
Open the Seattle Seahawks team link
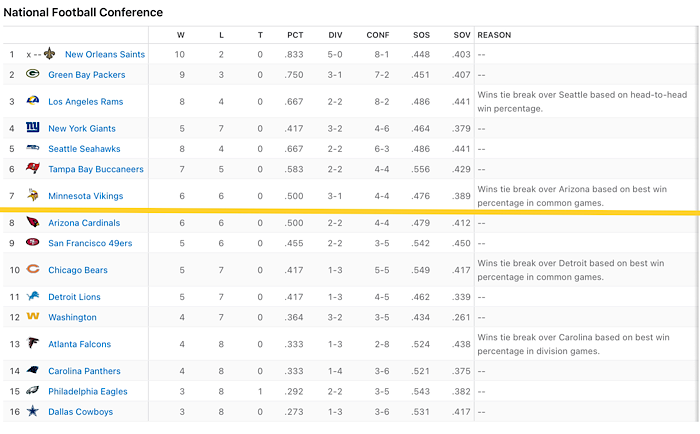click(84, 149)
